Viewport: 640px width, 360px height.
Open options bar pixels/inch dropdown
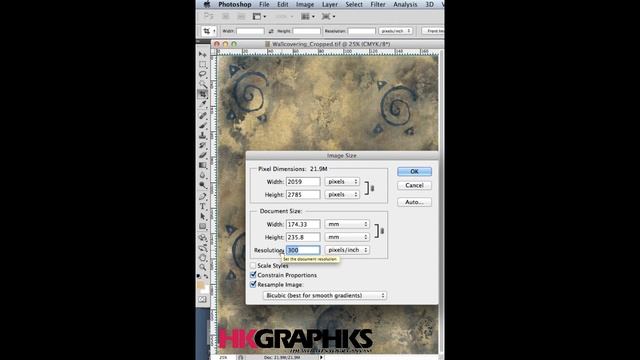click(x=395, y=31)
